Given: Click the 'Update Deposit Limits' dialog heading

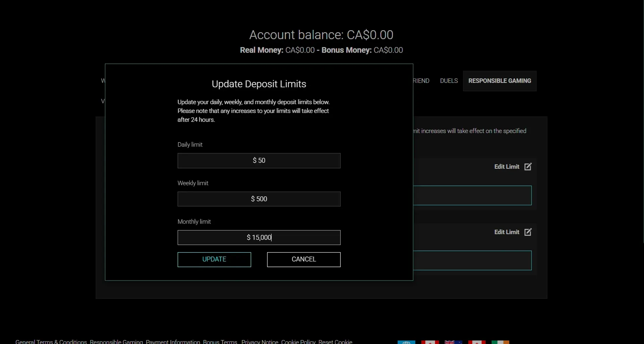Looking at the screenshot, I should pyautogui.click(x=259, y=84).
